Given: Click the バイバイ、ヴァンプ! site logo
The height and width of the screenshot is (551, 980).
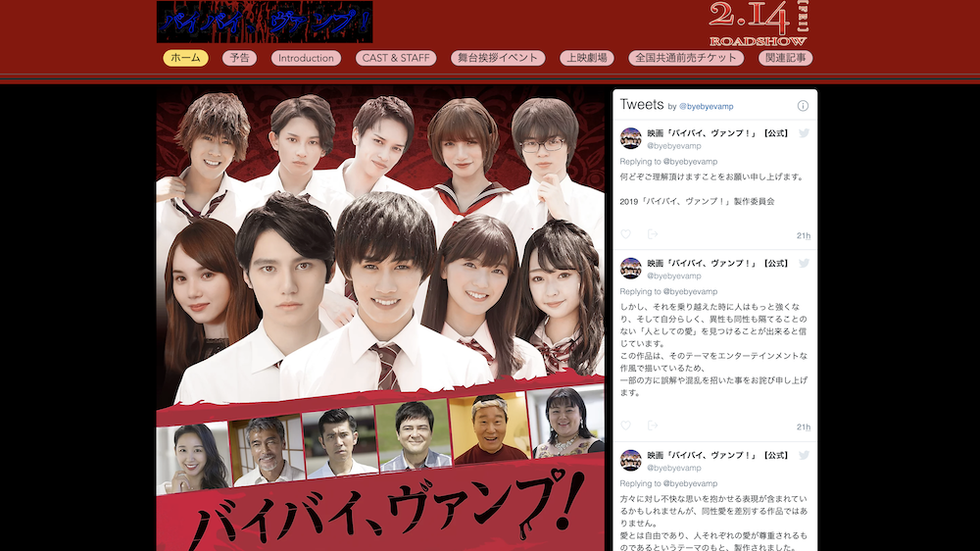Looking at the screenshot, I should pyautogui.click(x=265, y=22).
